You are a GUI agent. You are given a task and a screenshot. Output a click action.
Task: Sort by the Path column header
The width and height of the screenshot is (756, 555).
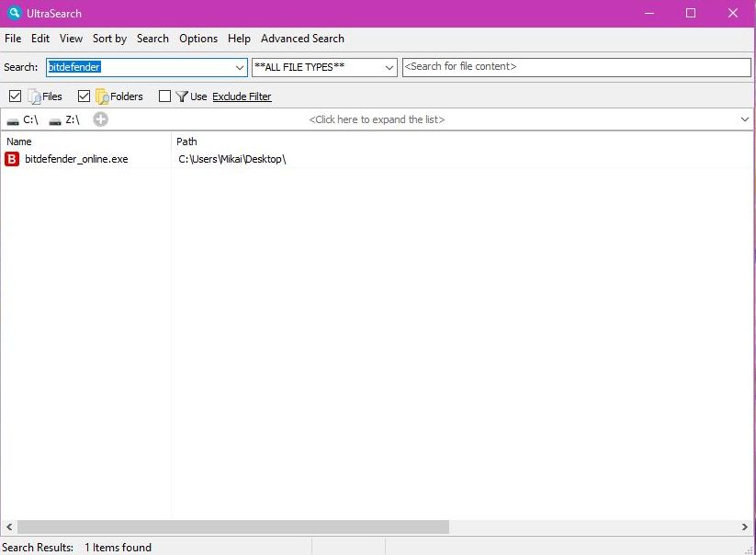click(x=186, y=142)
